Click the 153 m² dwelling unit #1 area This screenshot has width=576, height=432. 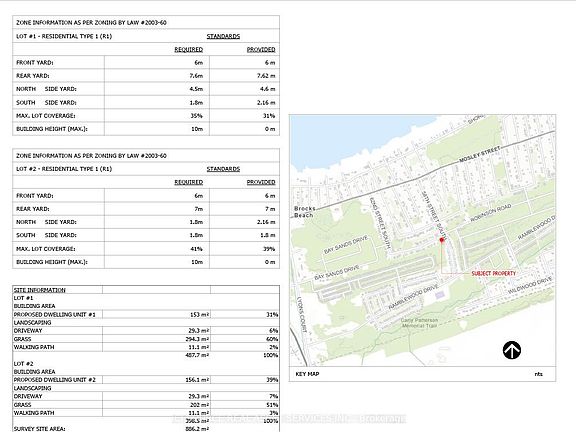(200, 314)
